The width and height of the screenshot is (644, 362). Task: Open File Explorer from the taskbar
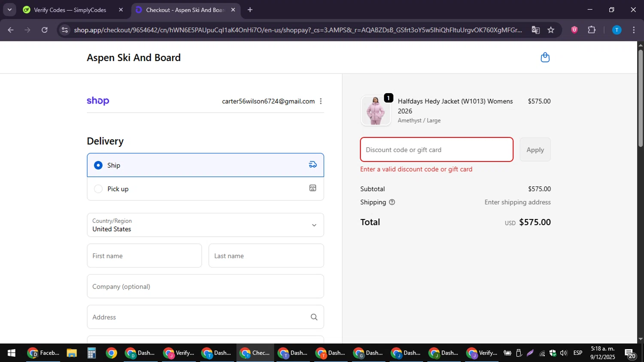click(72, 353)
